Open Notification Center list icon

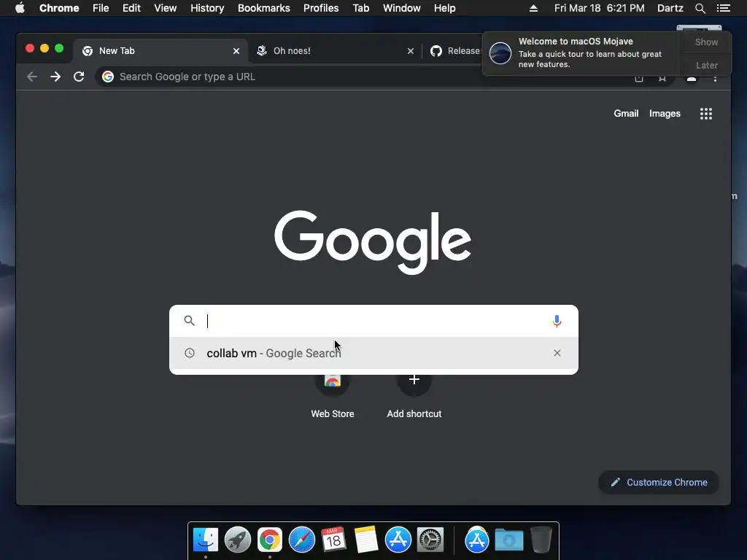click(x=723, y=8)
